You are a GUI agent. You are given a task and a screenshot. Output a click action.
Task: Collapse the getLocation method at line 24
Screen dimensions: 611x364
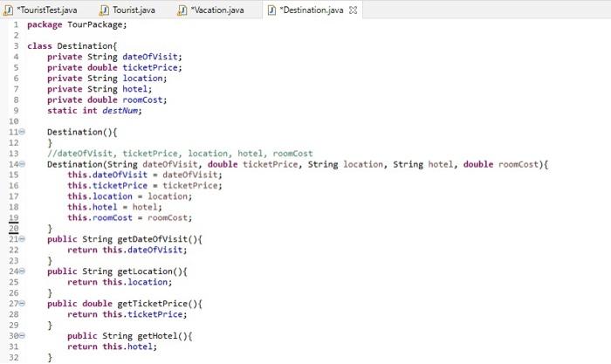pos(22,271)
